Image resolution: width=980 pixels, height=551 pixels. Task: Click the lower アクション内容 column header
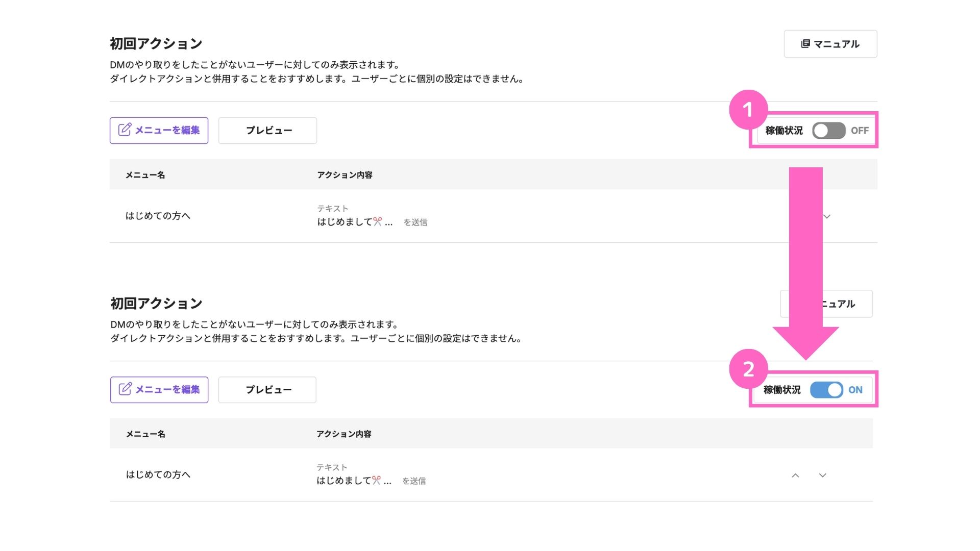(344, 434)
